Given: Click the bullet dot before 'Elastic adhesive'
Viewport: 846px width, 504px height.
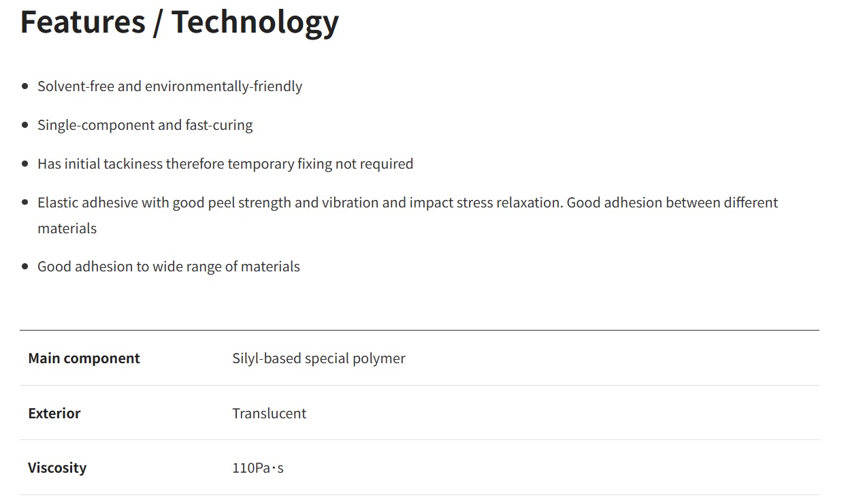Looking at the screenshot, I should coord(25,203).
